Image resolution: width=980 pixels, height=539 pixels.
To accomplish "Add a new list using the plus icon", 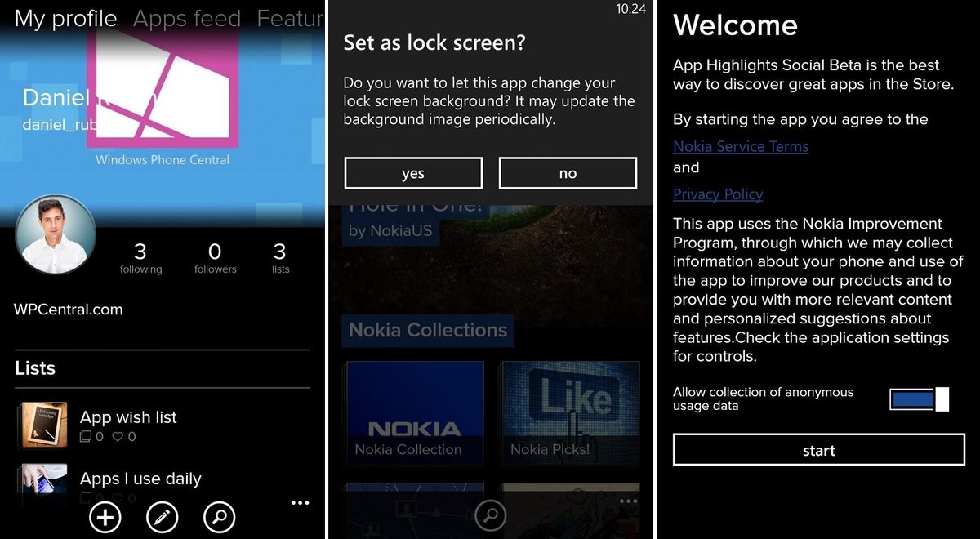I will click(x=105, y=517).
